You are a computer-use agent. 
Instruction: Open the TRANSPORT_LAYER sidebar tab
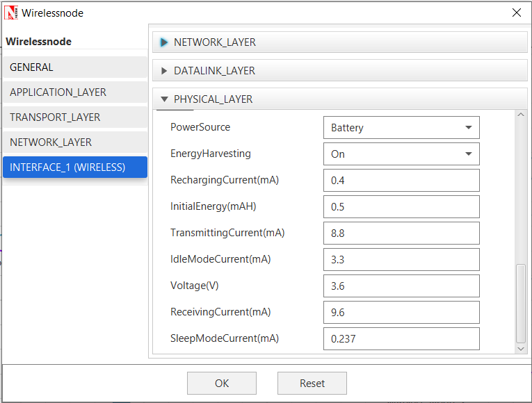(x=75, y=117)
